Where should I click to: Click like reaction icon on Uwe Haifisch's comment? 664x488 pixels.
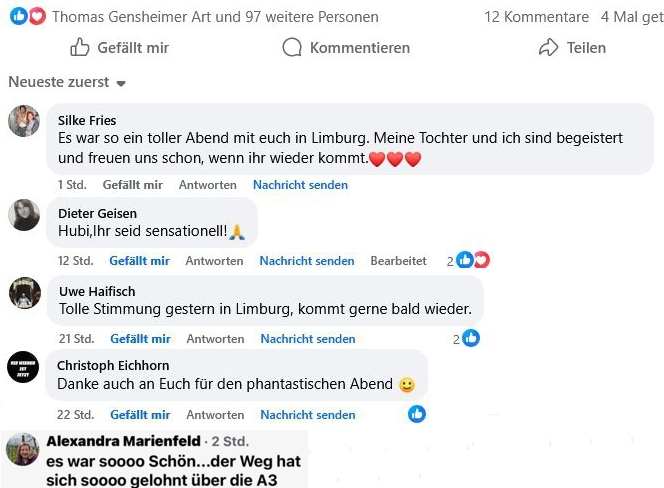[x=471, y=339]
